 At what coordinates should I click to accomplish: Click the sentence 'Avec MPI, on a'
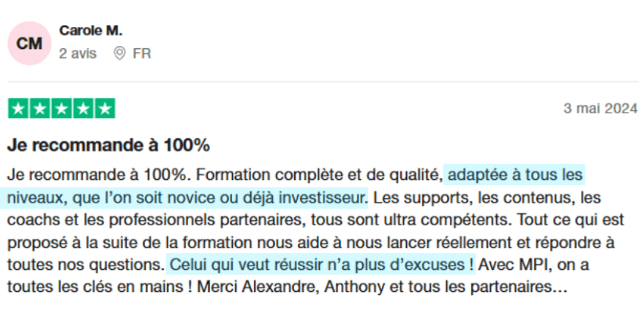click(x=534, y=265)
